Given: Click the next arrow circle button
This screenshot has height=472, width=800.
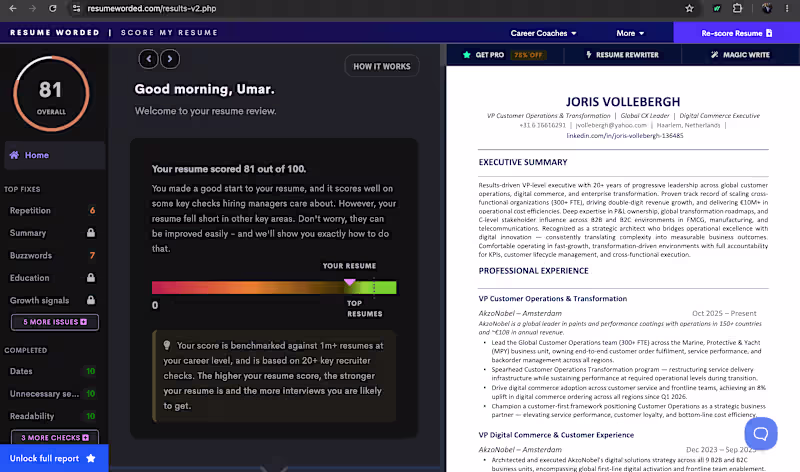Looking at the screenshot, I should click(170, 59).
